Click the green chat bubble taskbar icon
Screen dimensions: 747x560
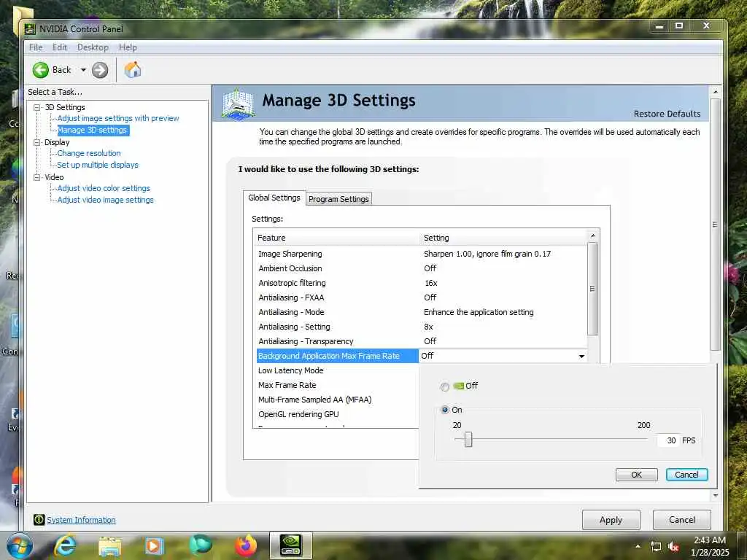[200, 545]
